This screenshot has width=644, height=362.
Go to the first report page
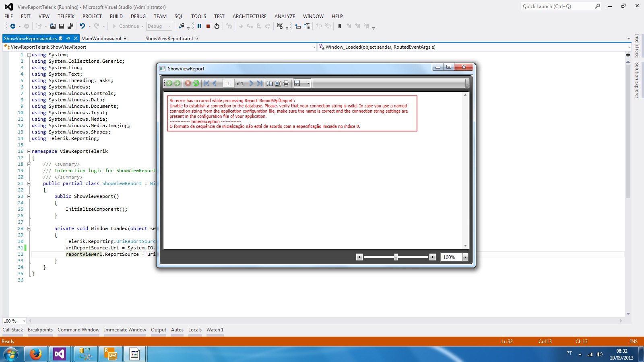[x=206, y=83]
